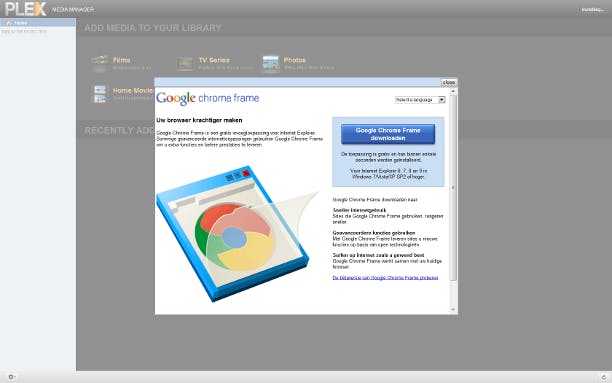Click the small icon in bottom-right status bar
The height and width of the screenshot is (383, 612).
tap(604, 377)
